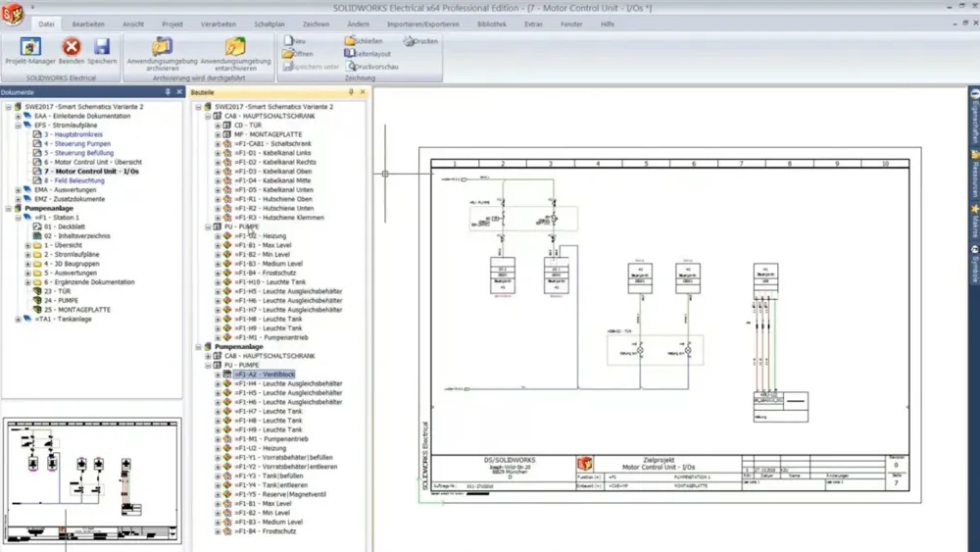This screenshot has height=552, width=980.
Task: Select 02 - Inhaltsverzeichnis document
Action: [76, 236]
